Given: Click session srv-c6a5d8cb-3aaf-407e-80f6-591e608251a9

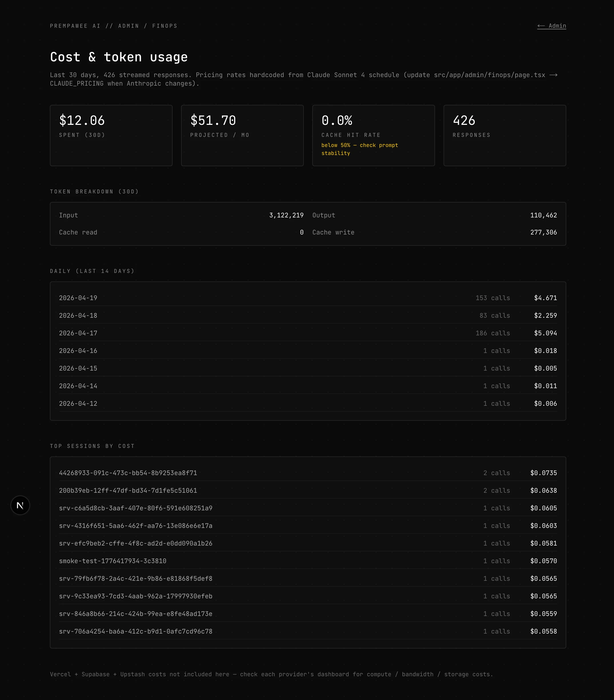Looking at the screenshot, I should pos(135,508).
